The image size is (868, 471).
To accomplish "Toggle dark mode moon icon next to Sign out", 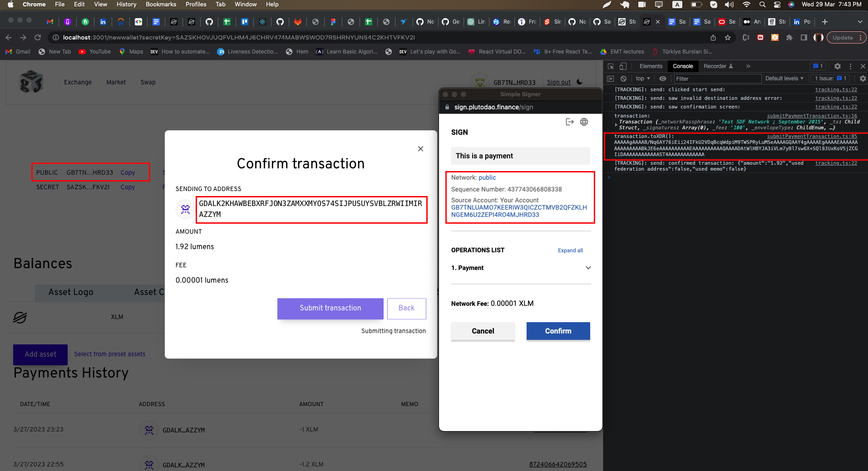I will pyautogui.click(x=580, y=82).
